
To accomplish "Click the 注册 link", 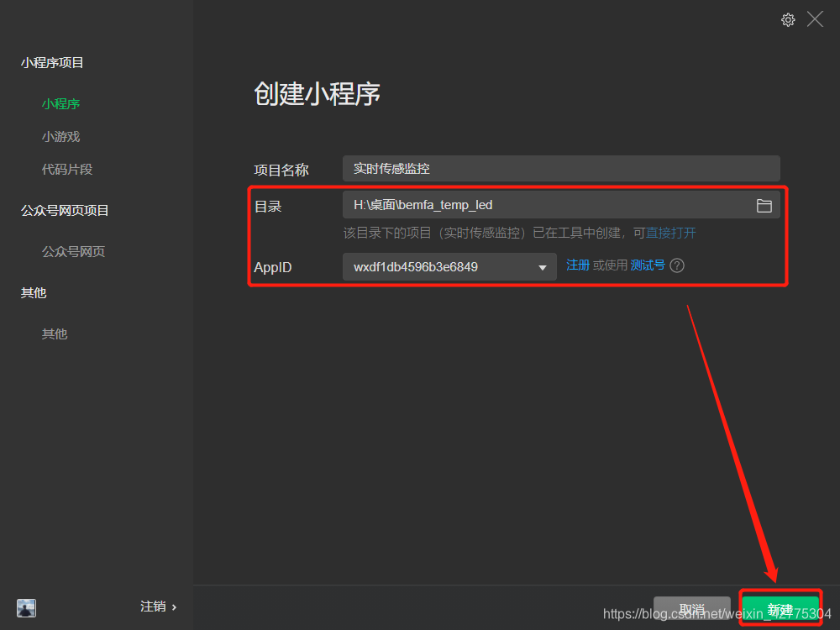I will (578, 265).
